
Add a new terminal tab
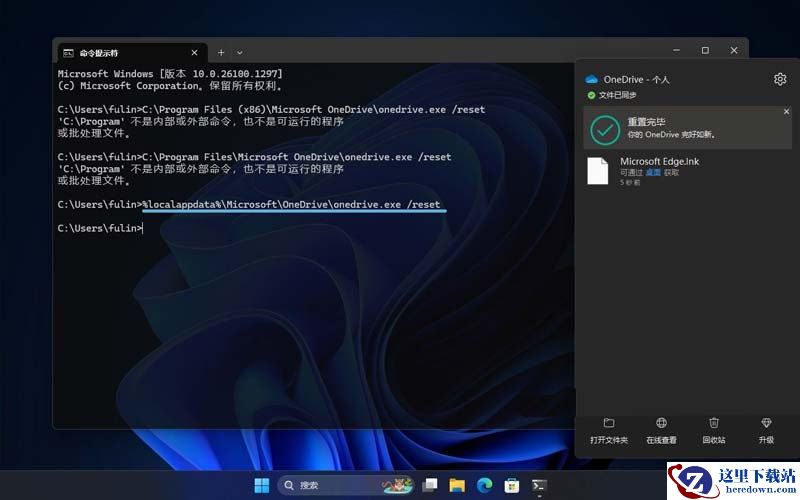[221, 53]
